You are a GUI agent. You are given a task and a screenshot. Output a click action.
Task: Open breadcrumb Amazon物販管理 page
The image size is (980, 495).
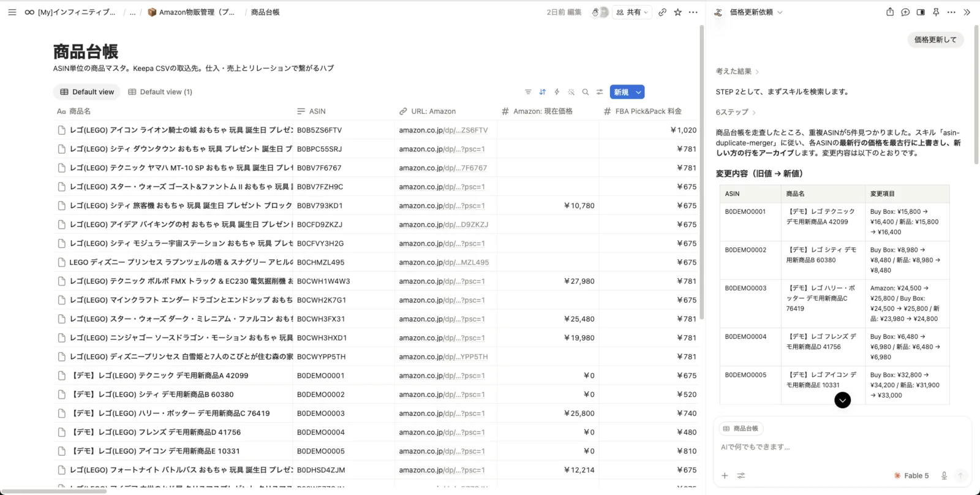[x=191, y=12]
